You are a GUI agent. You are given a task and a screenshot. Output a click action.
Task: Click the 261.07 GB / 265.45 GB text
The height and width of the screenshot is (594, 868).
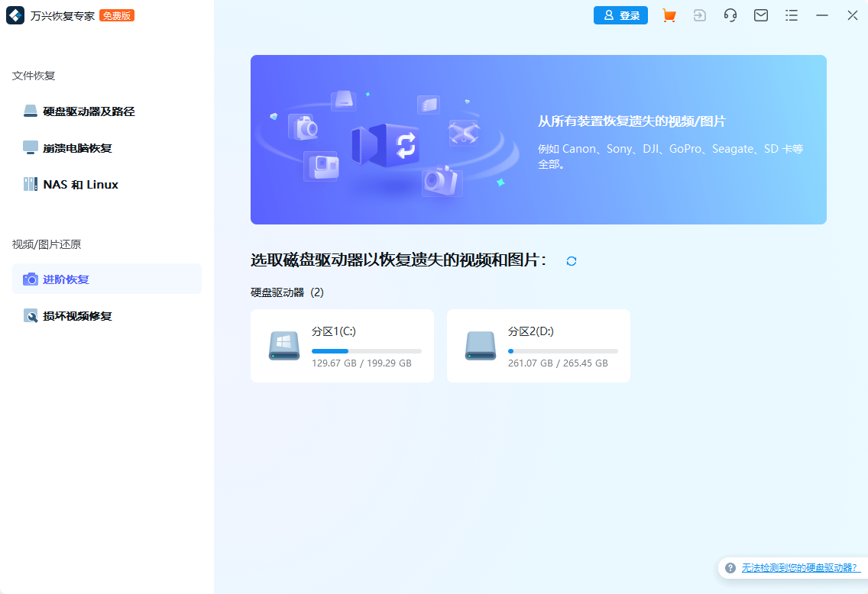(x=558, y=363)
